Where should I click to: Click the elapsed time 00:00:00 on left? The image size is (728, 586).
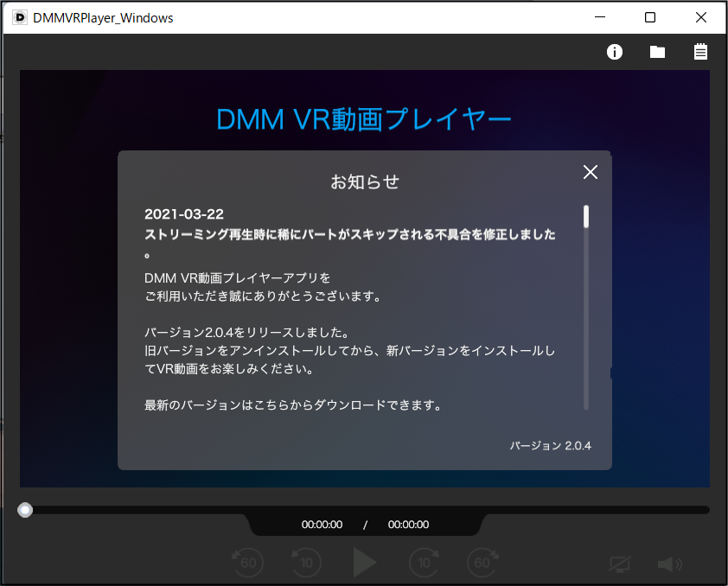tap(322, 525)
